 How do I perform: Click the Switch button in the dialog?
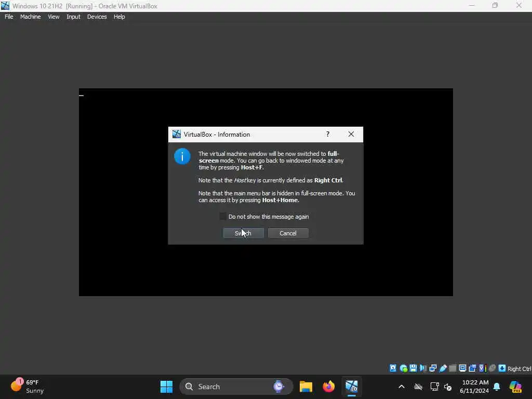(243, 233)
